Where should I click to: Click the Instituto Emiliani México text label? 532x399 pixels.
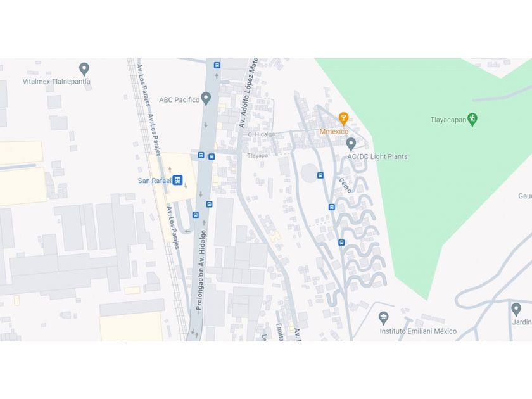pyautogui.click(x=418, y=331)
